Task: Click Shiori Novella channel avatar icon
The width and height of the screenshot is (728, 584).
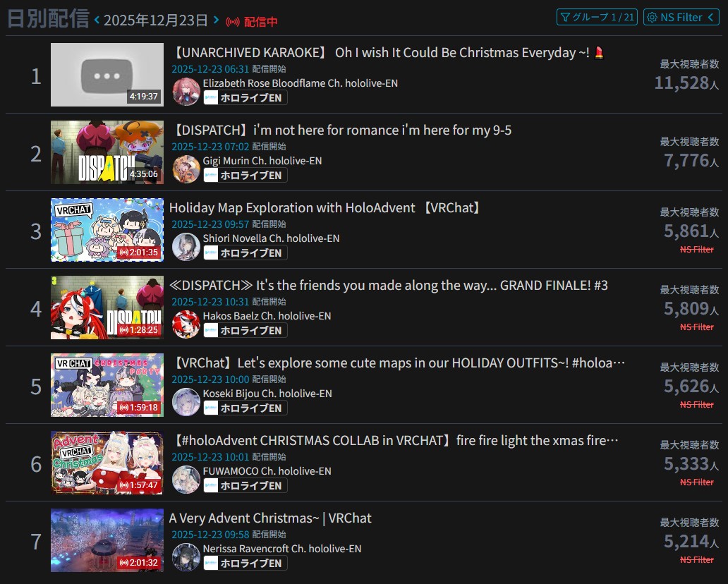Action: 186,246
